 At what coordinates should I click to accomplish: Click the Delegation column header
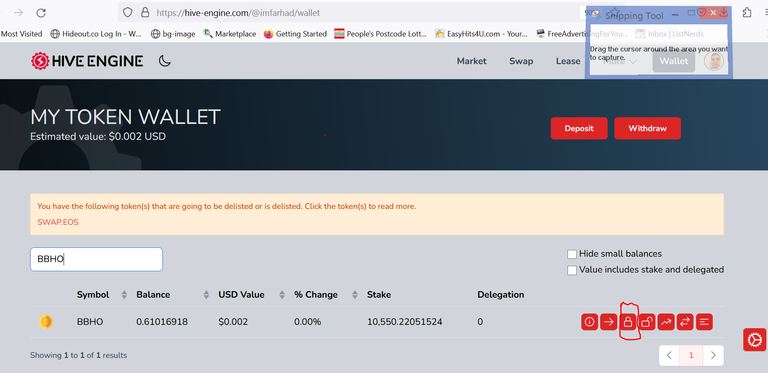501,295
